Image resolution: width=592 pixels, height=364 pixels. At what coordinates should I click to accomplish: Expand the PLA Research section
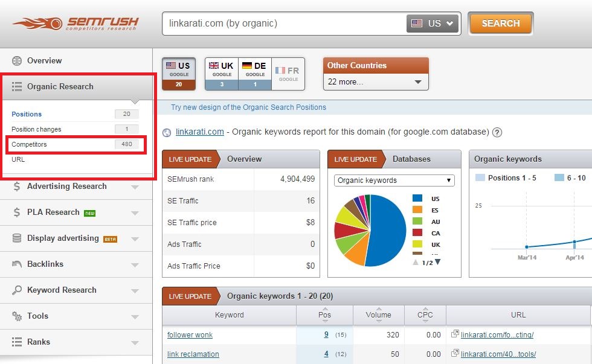point(135,213)
